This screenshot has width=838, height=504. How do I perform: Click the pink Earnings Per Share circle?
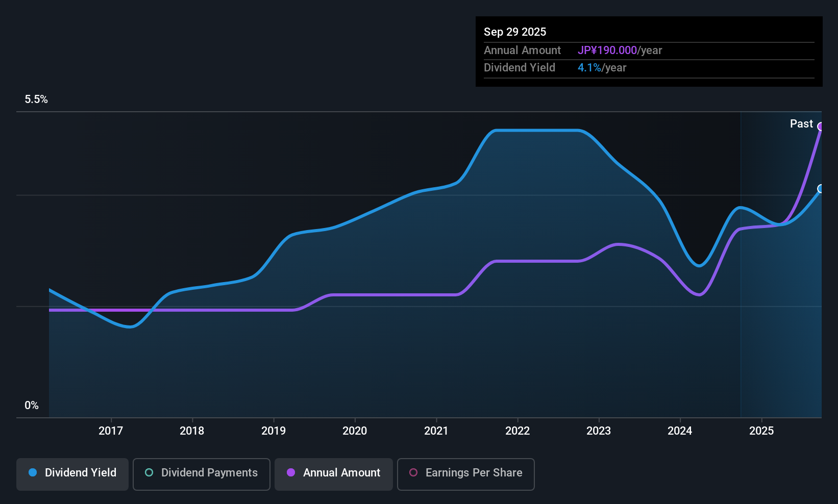413,472
